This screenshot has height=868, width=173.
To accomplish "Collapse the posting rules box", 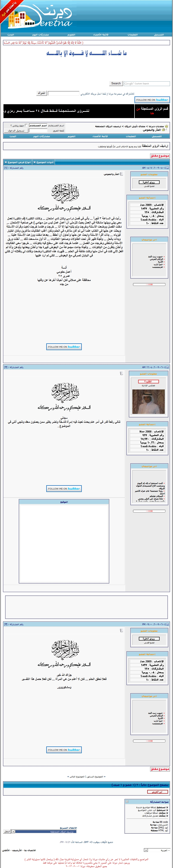I will click(x=127, y=801).
